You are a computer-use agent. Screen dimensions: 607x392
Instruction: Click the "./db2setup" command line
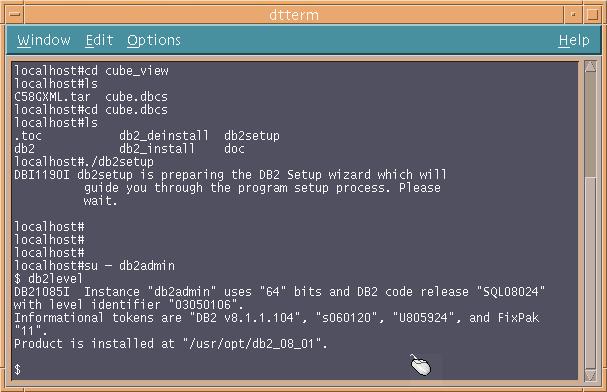point(84,161)
